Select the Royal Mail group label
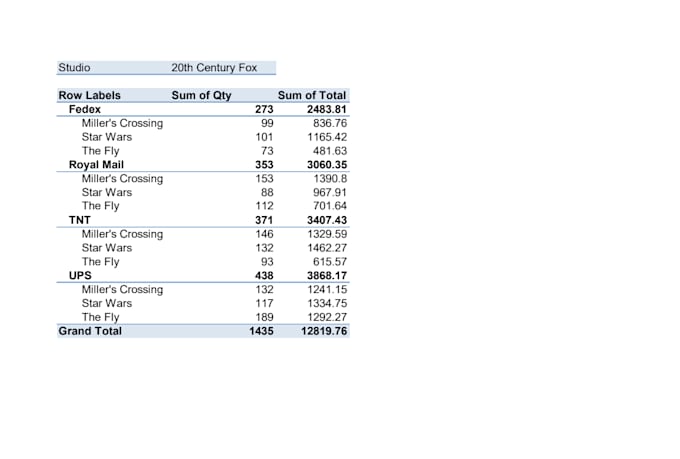The width and height of the screenshot is (680, 459). click(x=96, y=165)
